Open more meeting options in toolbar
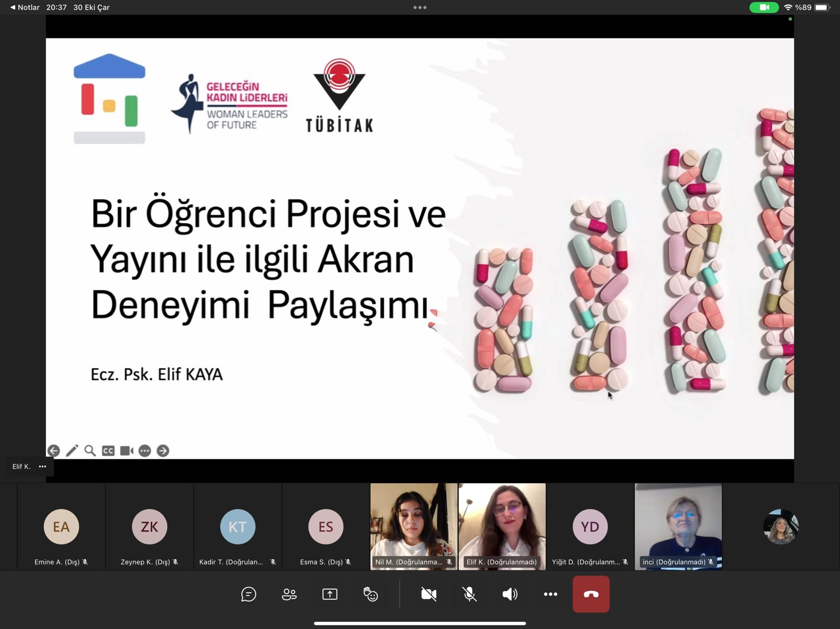Viewport: 840px width, 629px height. (550, 594)
